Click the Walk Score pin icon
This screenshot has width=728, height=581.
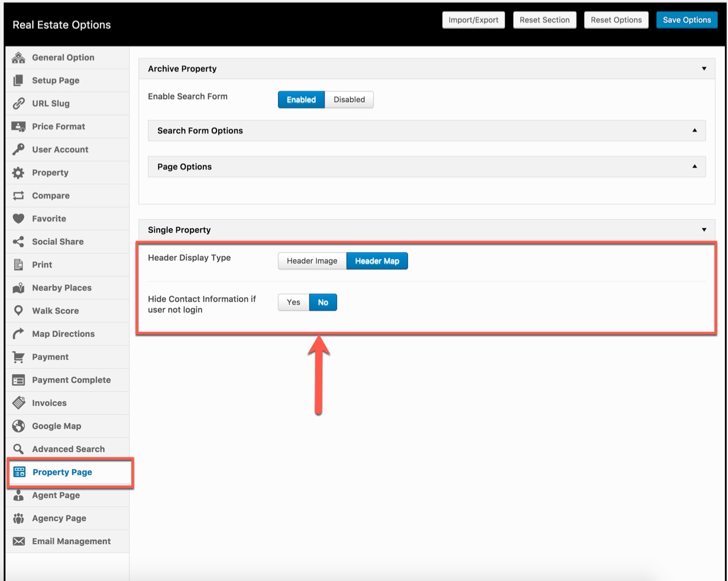(18, 311)
